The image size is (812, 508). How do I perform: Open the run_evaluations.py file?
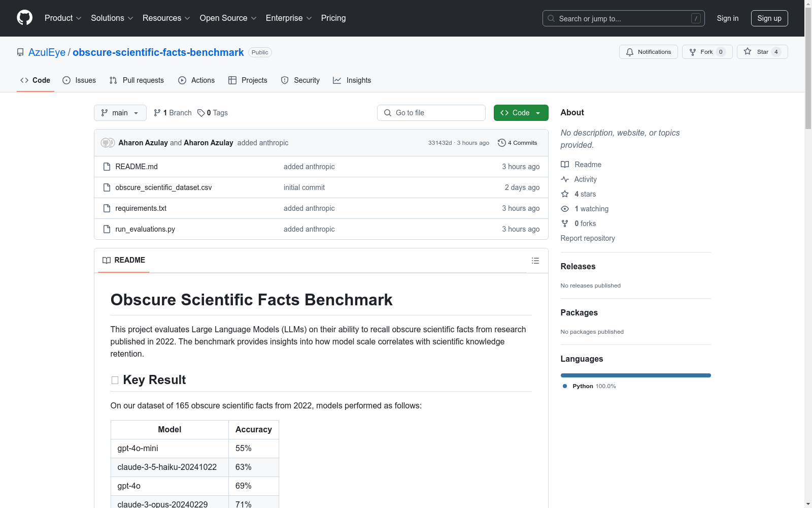tap(145, 229)
